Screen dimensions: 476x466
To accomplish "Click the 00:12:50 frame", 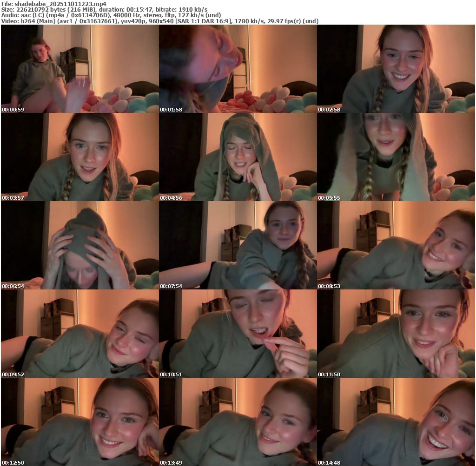I will (x=79, y=422).
